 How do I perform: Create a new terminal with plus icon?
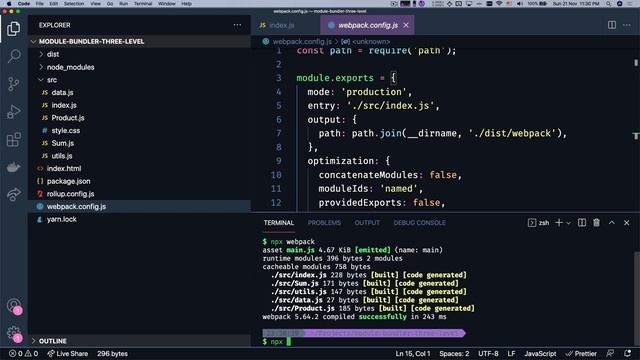(559, 222)
